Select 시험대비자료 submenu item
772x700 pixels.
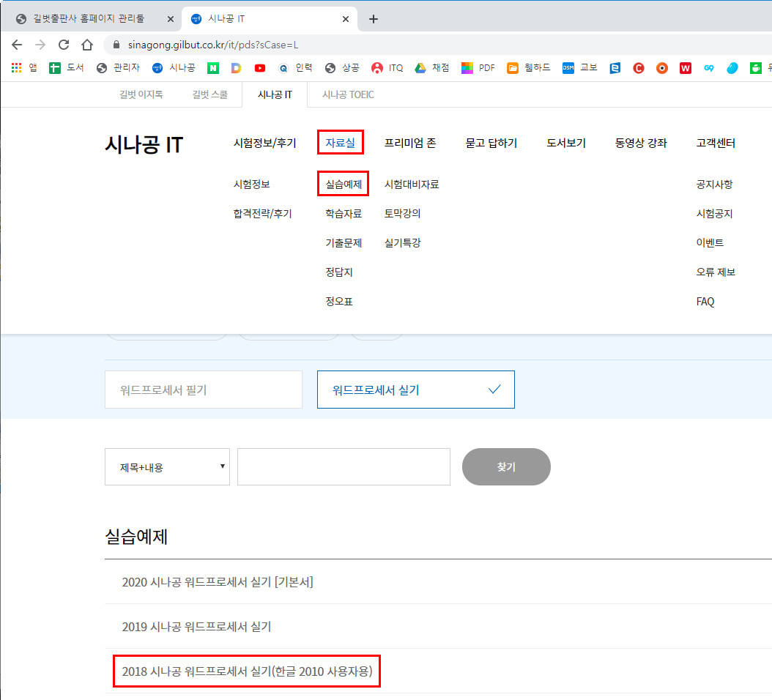[x=412, y=184]
